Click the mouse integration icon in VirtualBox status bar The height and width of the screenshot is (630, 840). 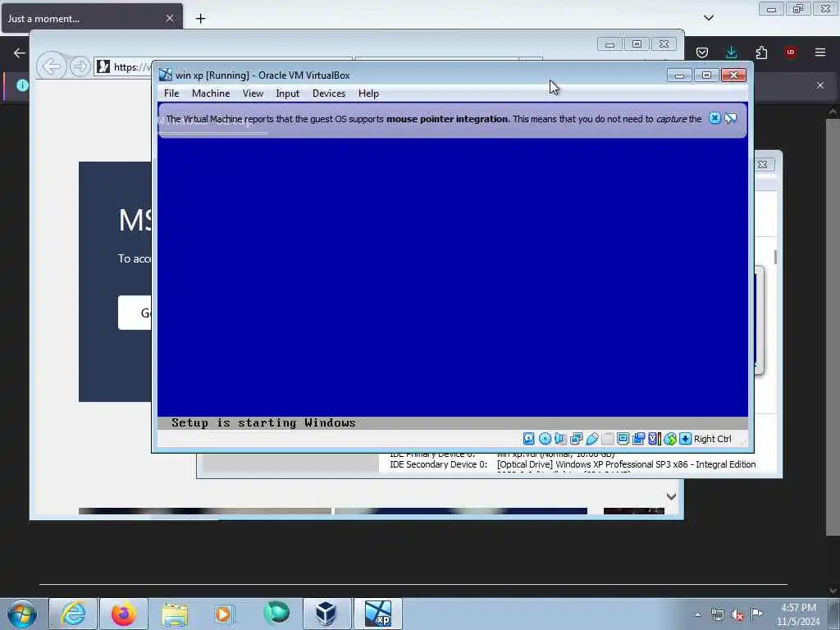point(669,439)
